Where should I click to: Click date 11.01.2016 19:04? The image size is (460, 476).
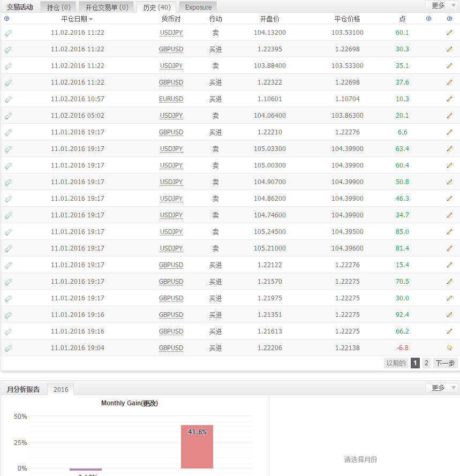pyautogui.click(x=78, y=348)
